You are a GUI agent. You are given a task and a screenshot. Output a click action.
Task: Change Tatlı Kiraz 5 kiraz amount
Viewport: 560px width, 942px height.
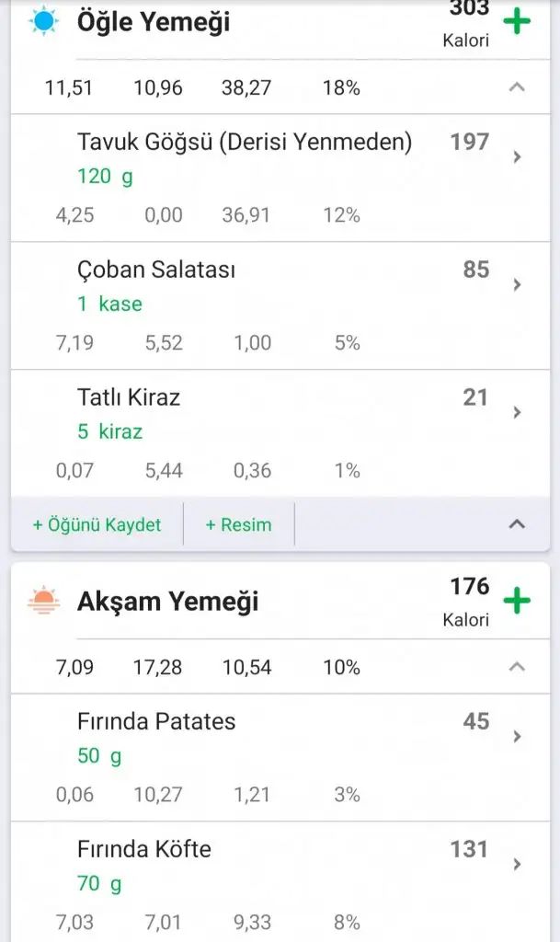(x=109, y=431)
